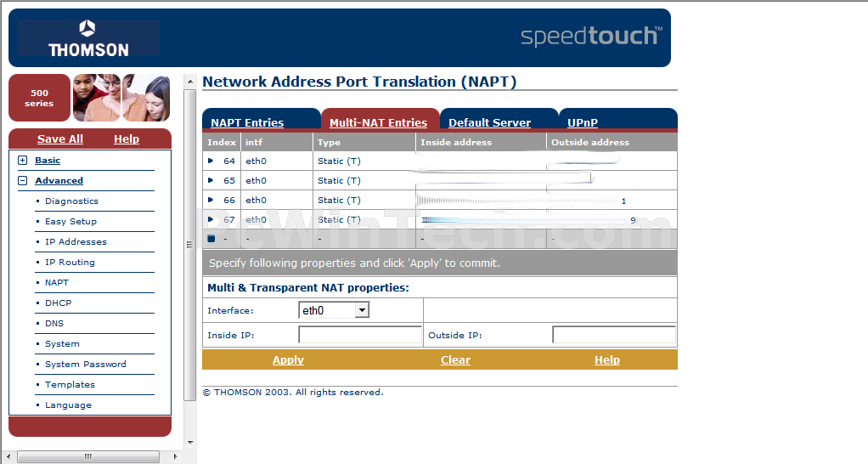Click Help in the action bar

(x=606, y=360)
